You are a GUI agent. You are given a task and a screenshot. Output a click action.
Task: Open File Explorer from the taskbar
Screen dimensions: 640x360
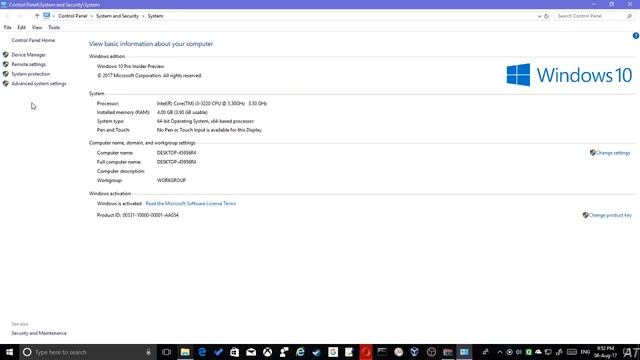[x=185, y=352]
